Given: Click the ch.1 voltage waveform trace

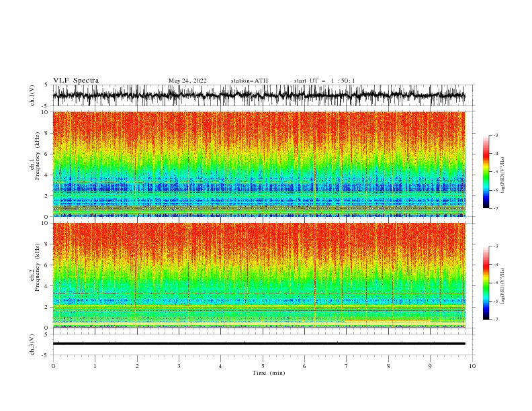Looking at the screenshot, I should (259, 95).
